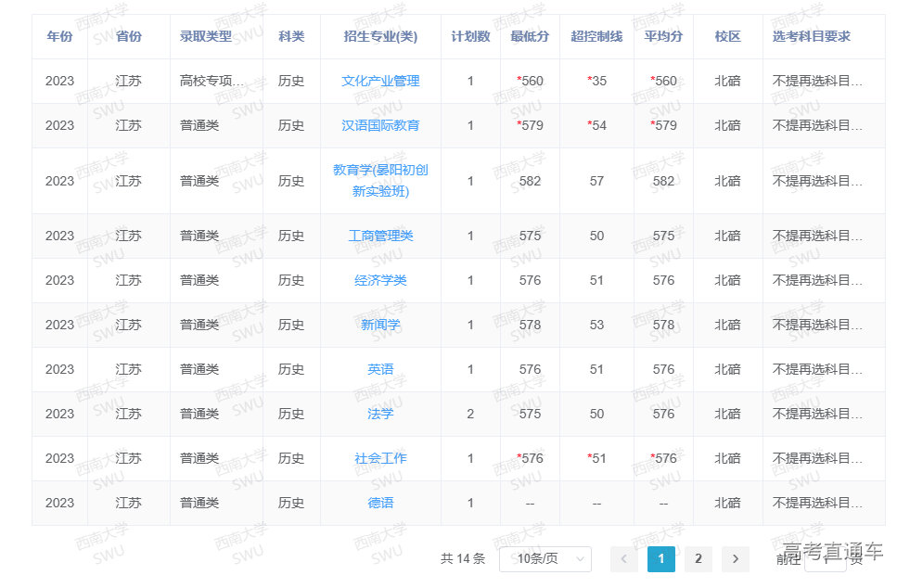Open the 新闻学 major link
The width and height of the screenshot is (910, 588).
(380, 326)
